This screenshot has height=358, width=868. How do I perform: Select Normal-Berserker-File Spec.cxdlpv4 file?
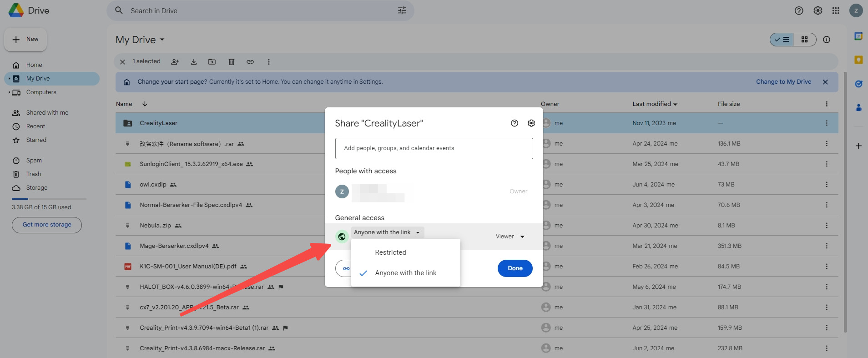(x=191, y=205)
